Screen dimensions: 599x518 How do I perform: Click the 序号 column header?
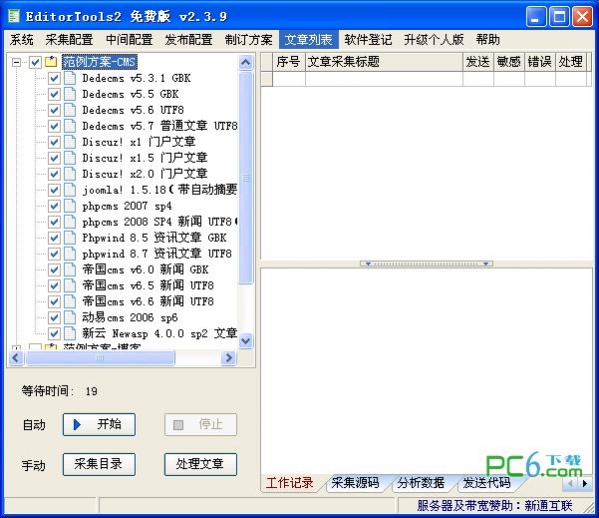click(x=288, y=62)
